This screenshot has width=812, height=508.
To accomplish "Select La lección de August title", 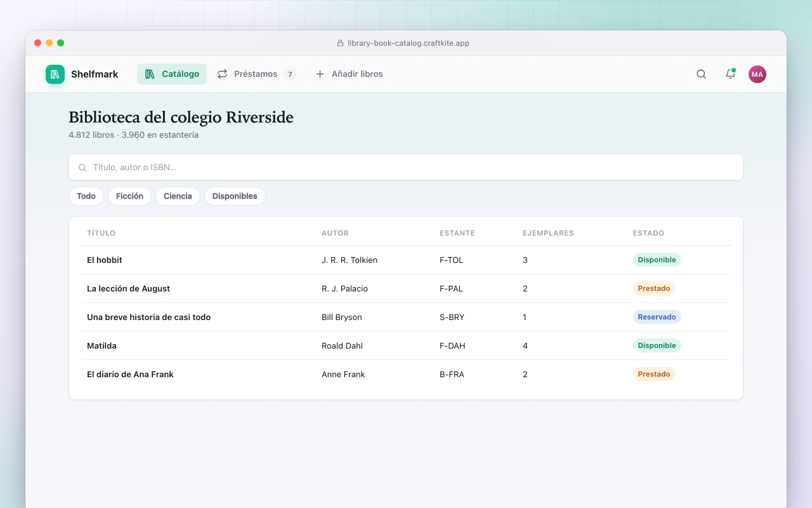I will (x=128, y=288).
